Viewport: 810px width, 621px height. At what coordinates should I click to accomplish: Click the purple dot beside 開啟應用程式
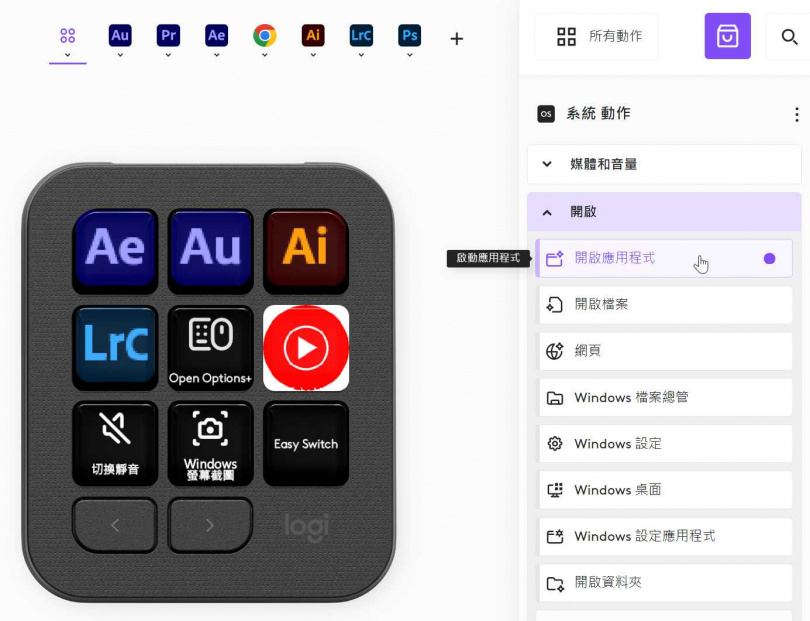click(769, 258)
